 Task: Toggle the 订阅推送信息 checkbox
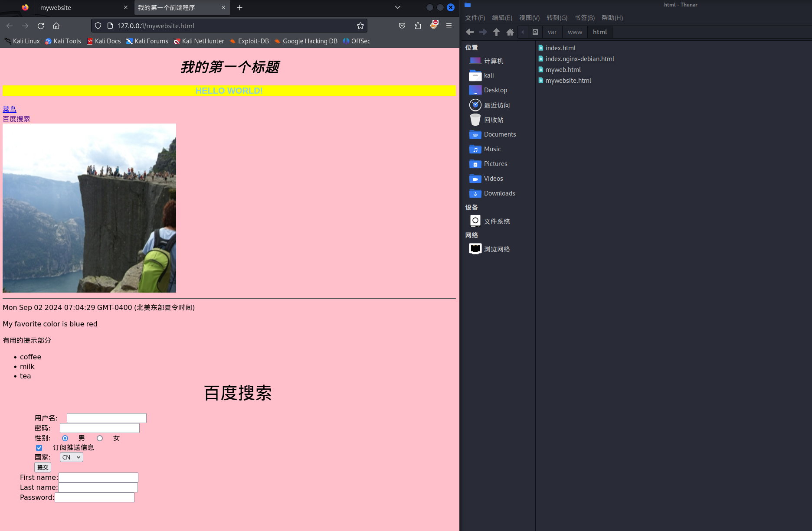click(x=39, y=448)
